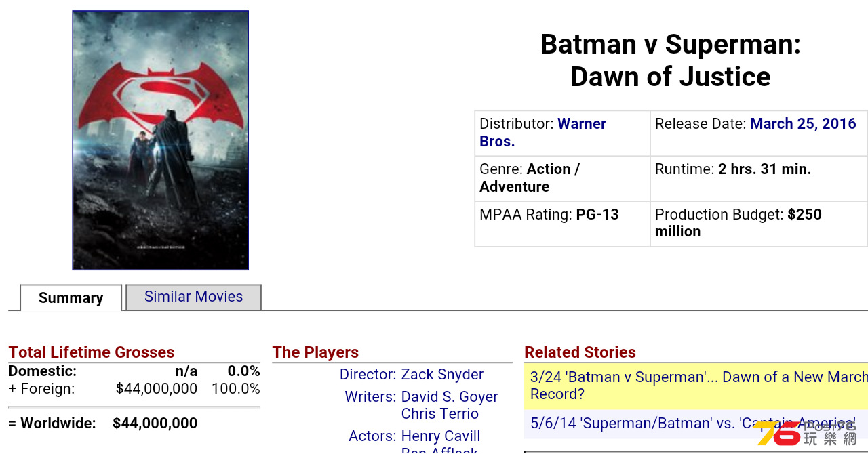868x454 pixels.
Task: Open writer David S. Goyer's page
Action: pos(450,397)
